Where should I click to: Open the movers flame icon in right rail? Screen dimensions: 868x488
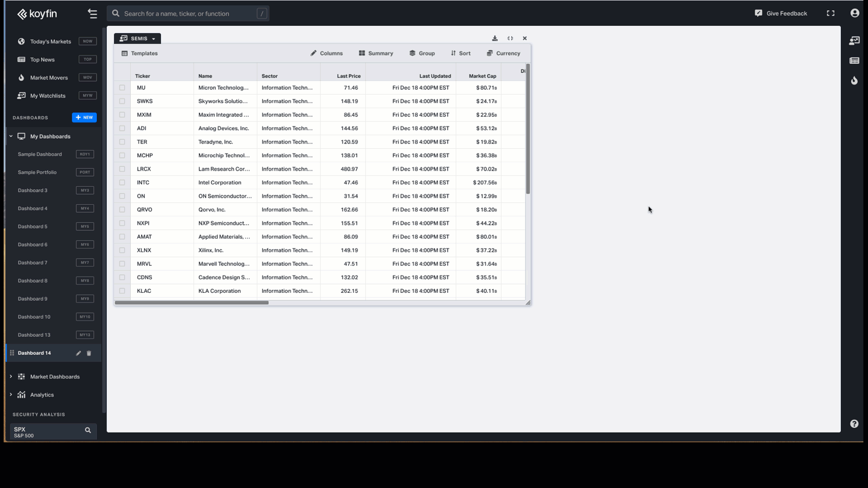coord(854,81)
